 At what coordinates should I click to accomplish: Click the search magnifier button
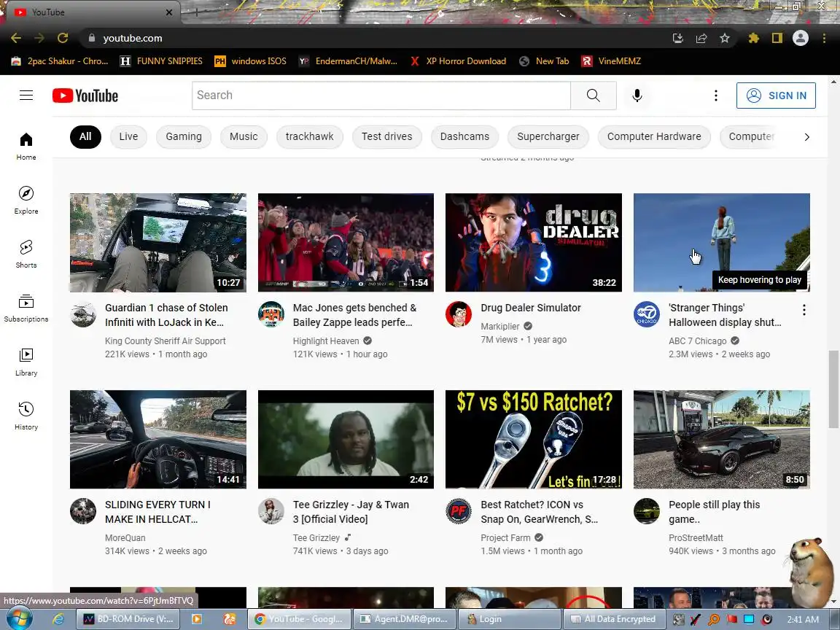[593, 96]
